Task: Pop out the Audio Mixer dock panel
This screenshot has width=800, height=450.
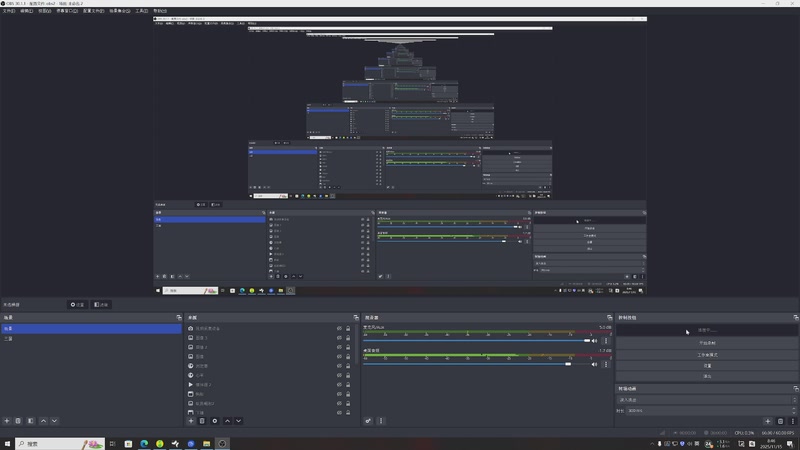Action: (609, 317)
